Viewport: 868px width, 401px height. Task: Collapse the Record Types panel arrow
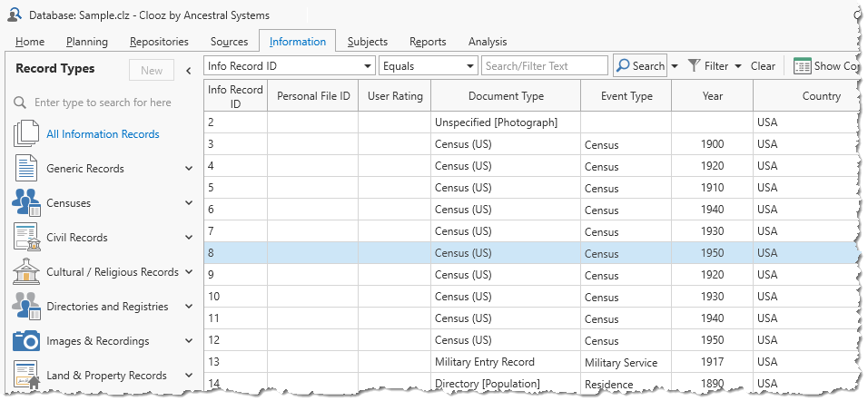pos(188,71)
